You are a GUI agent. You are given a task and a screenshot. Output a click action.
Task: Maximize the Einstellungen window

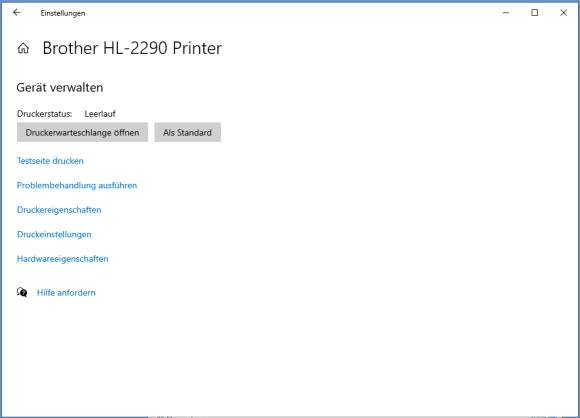pyautogui.click(x=535, y=13)
